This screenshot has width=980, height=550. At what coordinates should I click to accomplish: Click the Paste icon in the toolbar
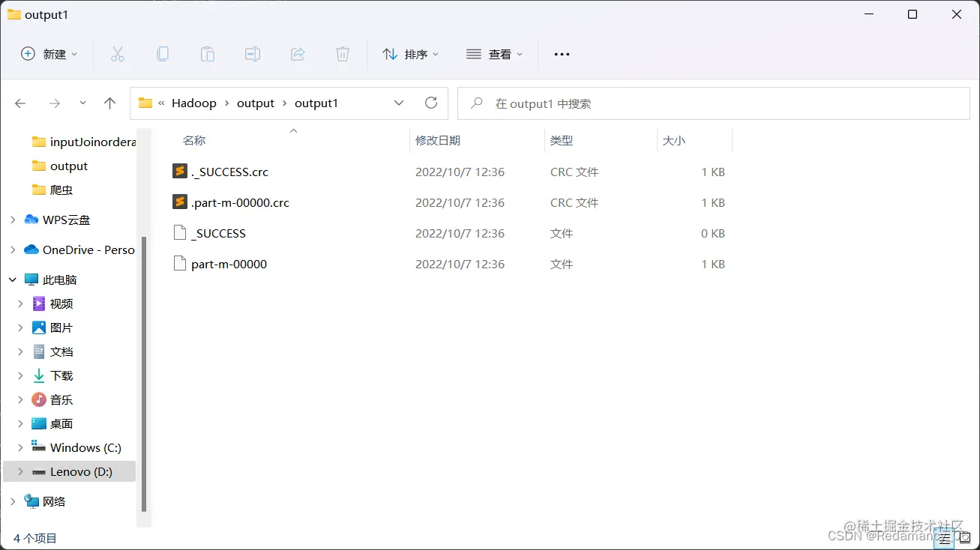[x=208, y=53]
